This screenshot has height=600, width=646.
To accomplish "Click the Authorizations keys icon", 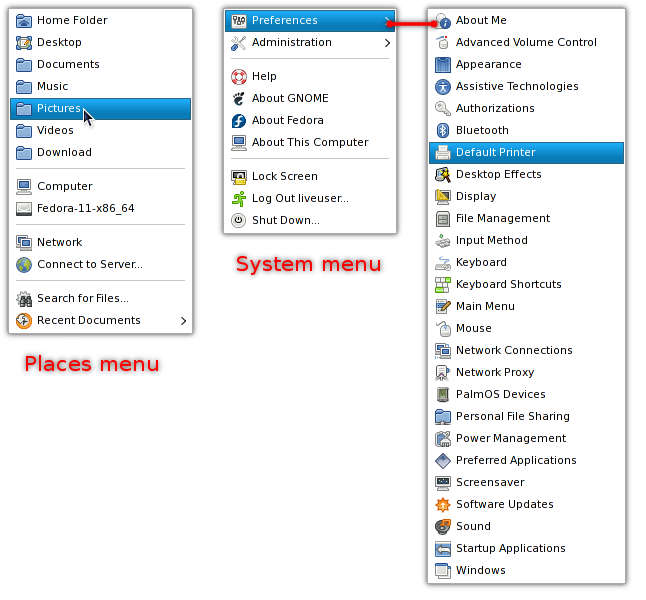I will point(443,108).
